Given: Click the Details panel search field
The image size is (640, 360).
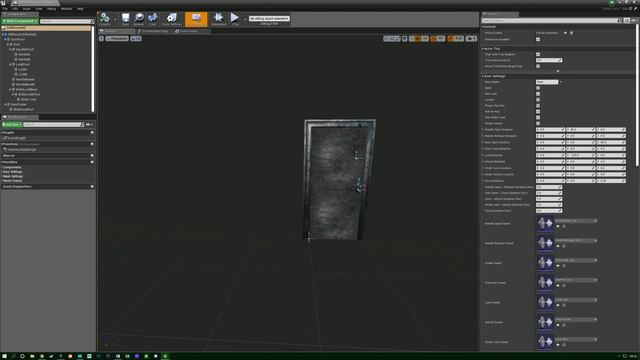Looking at the screenshot, I should [551, 20].
